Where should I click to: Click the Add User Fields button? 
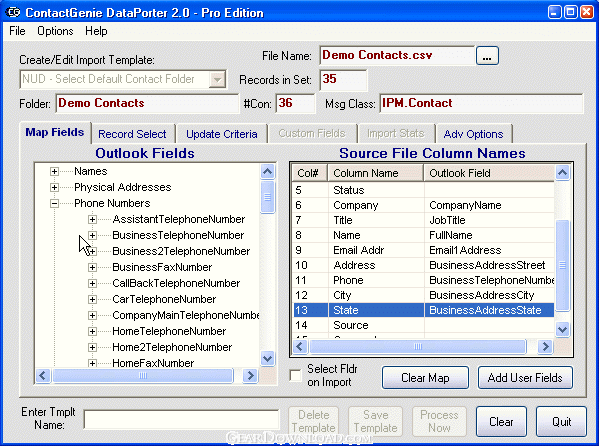pos(525,378)
